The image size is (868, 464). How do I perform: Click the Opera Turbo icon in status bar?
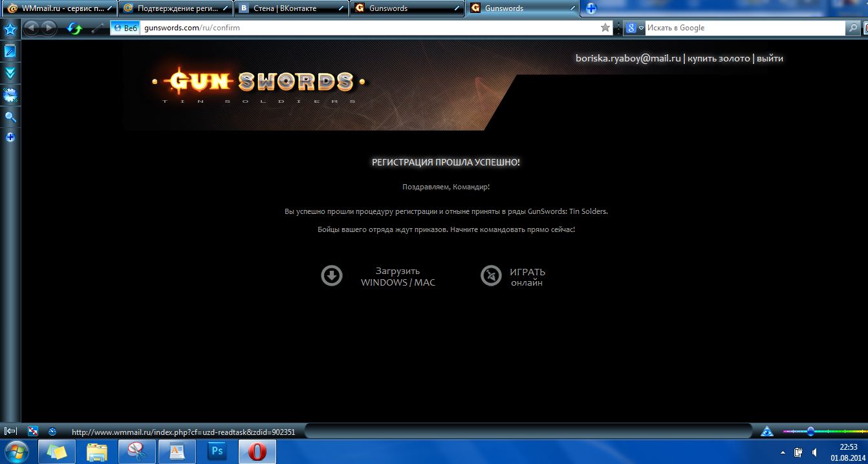[x=52, y=431]
